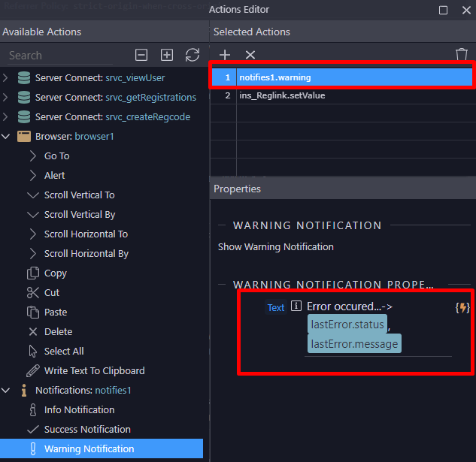This screenshot has width=476, height=462.
Task: Expand the Scroll Horizontal By action
Action: coord(33,254)
